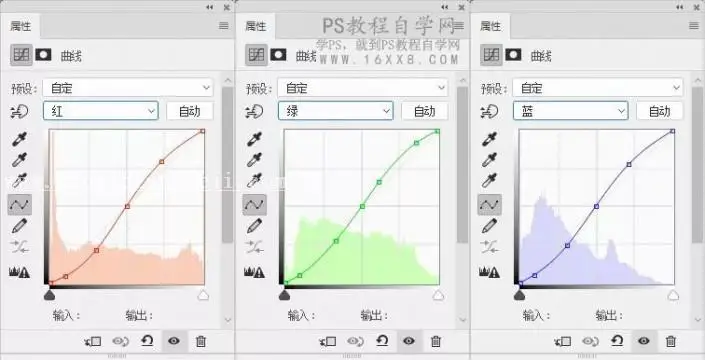Select the pencil draw curve tool in the Red panel
Image resolution: width=705 pixels, height=360 pixels.
pyautogui.click(x=19, y=226)
